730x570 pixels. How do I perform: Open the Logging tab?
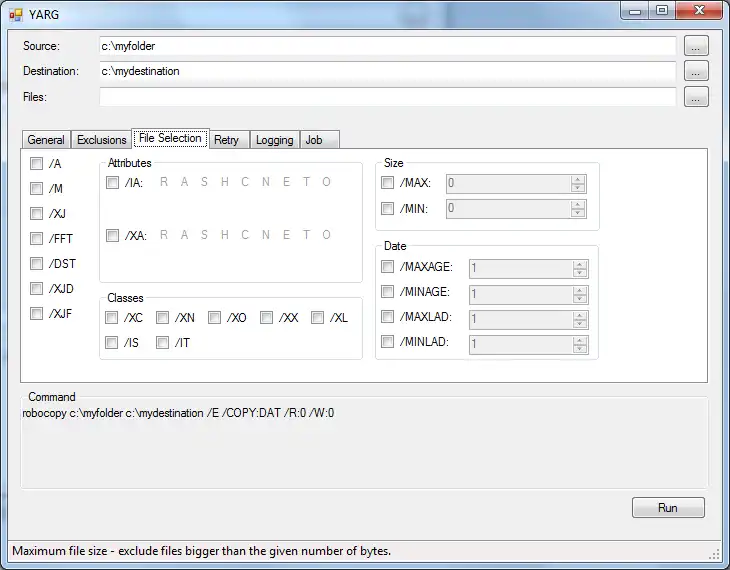[x=275, y=140]
